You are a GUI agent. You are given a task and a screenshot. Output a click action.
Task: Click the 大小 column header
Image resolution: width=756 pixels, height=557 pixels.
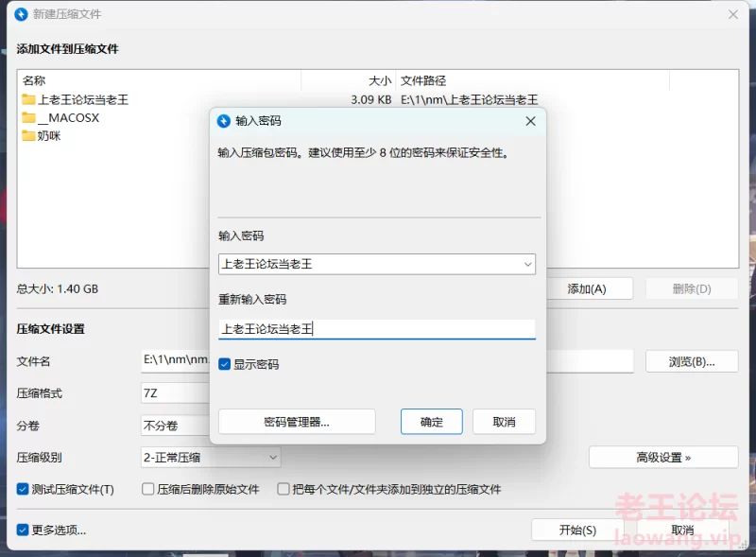tap(349, 80)
